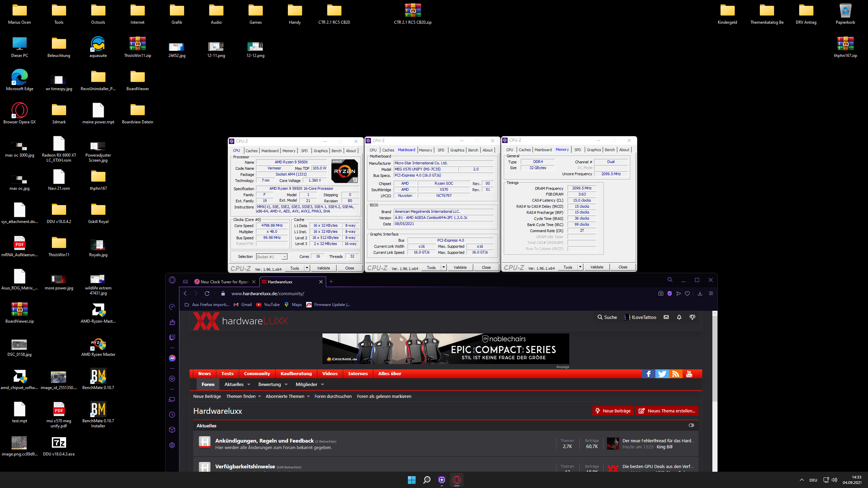This screenshot has width=868, height=488.
Task: Click Neues Thema erstellen button
Action: pos(667,411)
